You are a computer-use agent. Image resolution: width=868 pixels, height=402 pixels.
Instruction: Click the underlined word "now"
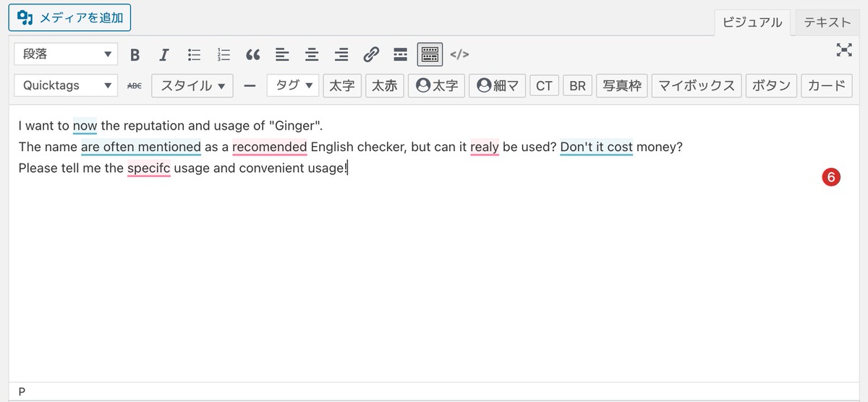(x=85, y=126)
